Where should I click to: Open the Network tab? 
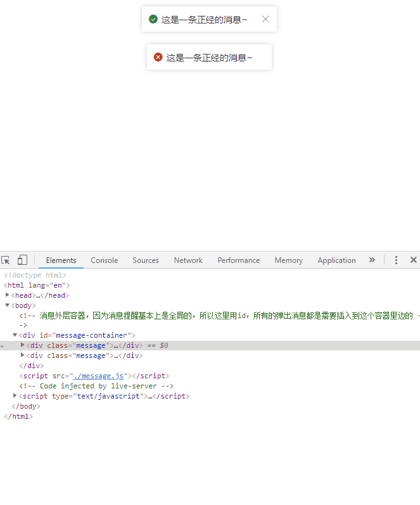pos(188,260)
